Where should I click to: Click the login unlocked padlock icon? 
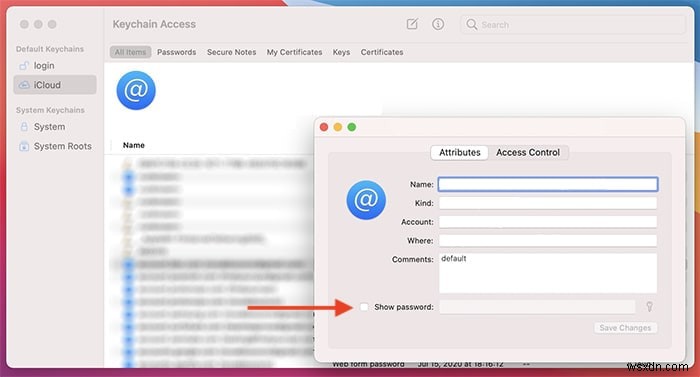(24, 66)
